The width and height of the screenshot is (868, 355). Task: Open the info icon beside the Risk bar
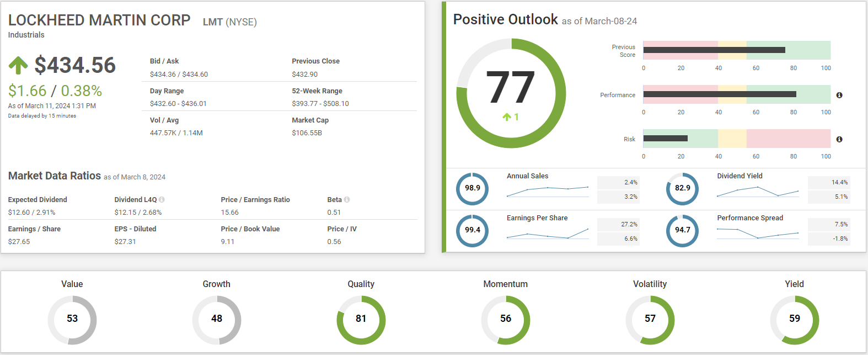[x=839, y=139]
